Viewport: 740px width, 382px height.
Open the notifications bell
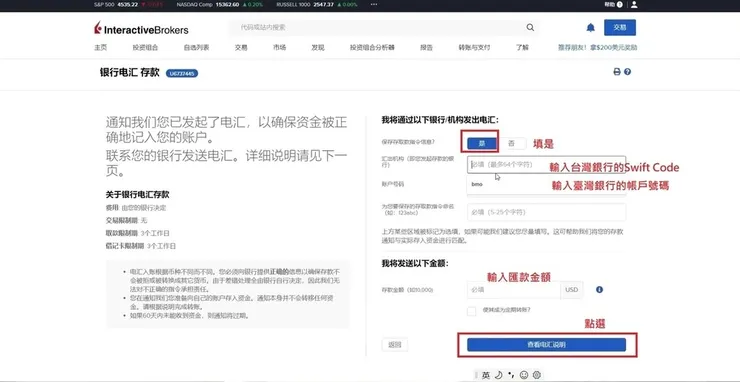pos(590,27)
